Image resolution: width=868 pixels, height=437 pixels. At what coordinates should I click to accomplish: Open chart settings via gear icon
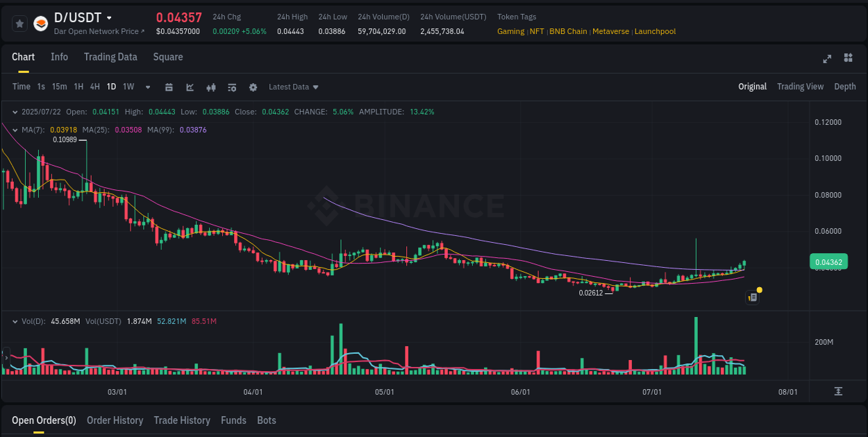[x=253, y=87]
